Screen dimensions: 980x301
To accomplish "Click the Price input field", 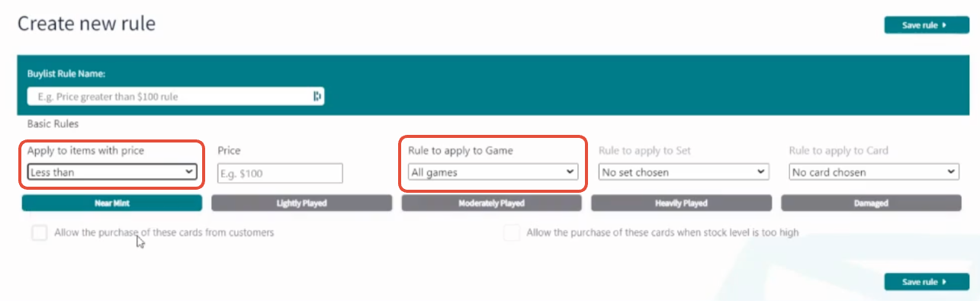I will click(280, 173).
